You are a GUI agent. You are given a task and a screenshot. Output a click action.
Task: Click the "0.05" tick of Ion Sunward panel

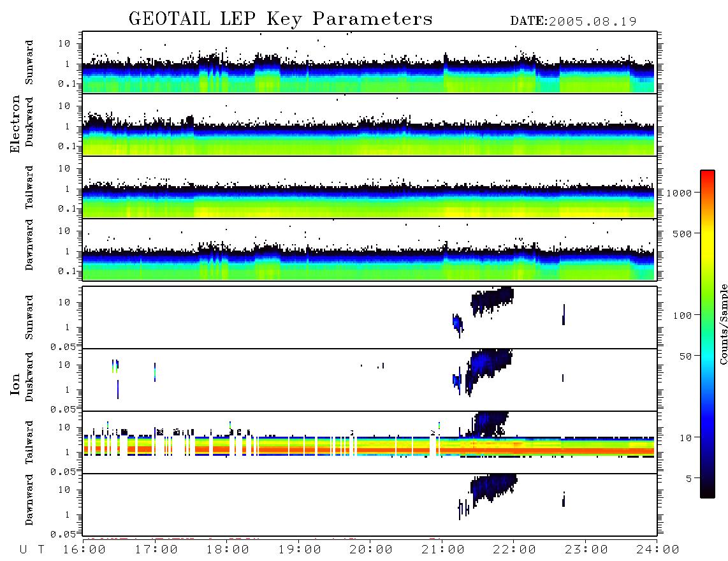63,347
